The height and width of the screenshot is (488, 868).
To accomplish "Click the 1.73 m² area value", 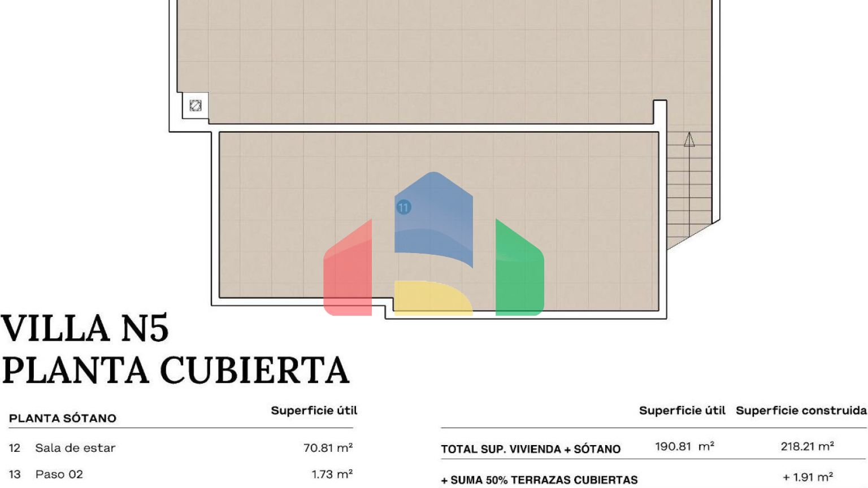I will click(332, 474).
